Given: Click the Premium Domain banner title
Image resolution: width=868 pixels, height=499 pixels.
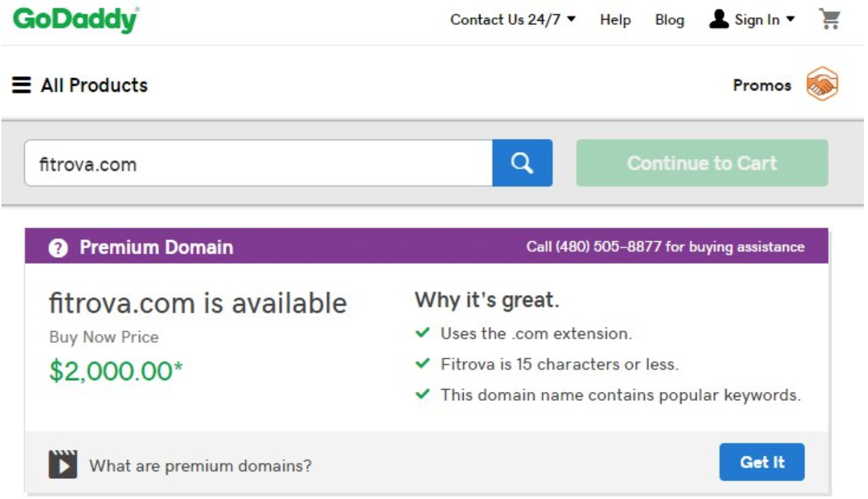Looking at the screenshot, I should click(x=156, y=247).
